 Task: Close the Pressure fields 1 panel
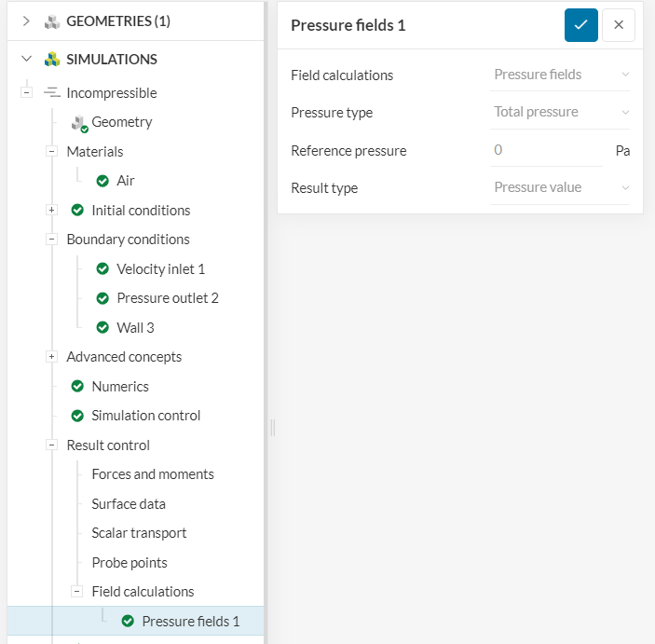click(619, 25)
